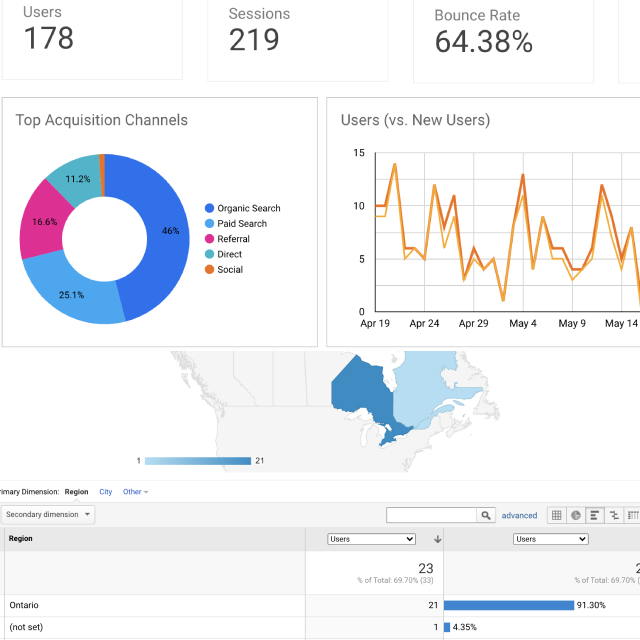Open the second Users metric dropdown
Image resolution: width=640 pixels, height=640 pixels.
[550, 539]
